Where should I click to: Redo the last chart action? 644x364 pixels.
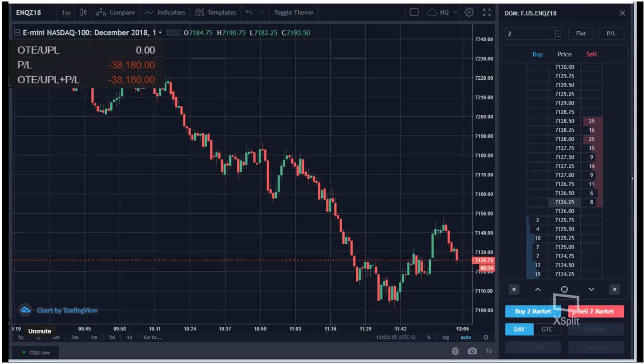point(262,13)
